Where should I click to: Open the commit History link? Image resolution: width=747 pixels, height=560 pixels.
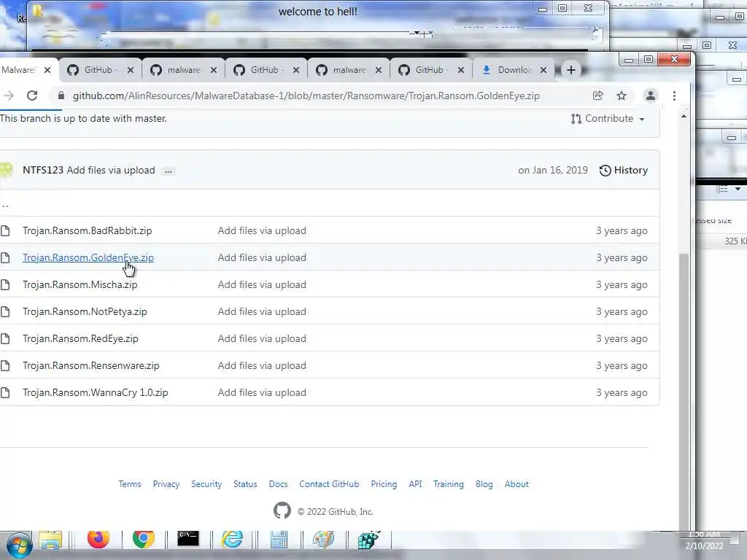click(624, 171)
